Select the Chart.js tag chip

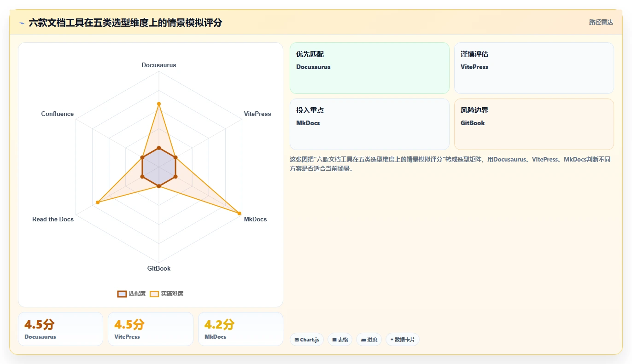coord(307,340)
